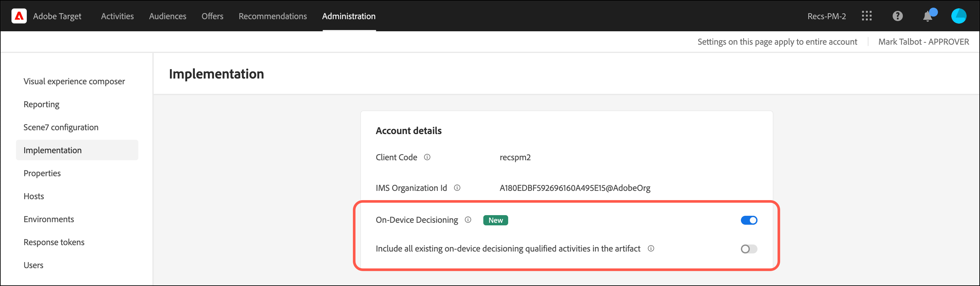
Task: Open the notifications bell icon
Action: point(927,16)
